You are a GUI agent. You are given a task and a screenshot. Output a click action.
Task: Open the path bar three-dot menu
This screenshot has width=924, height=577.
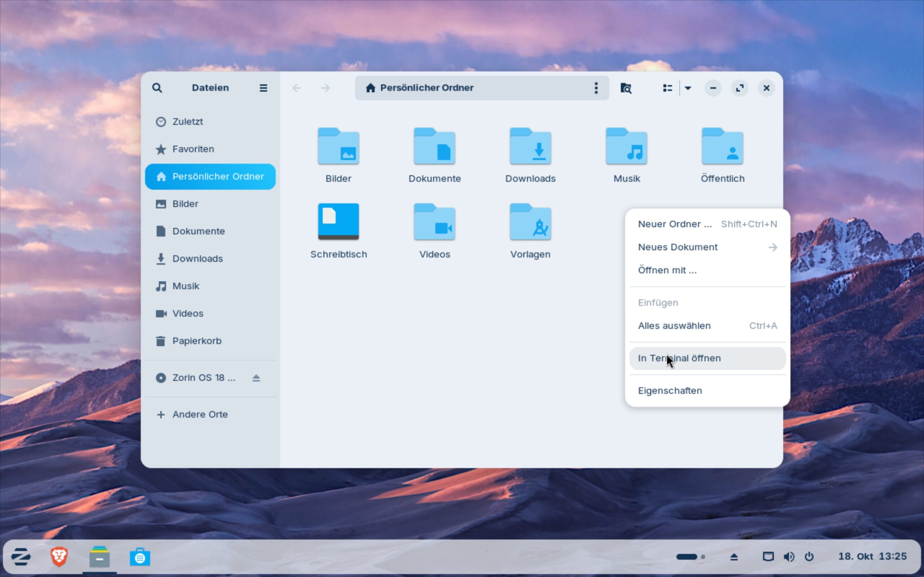[596, 88]
